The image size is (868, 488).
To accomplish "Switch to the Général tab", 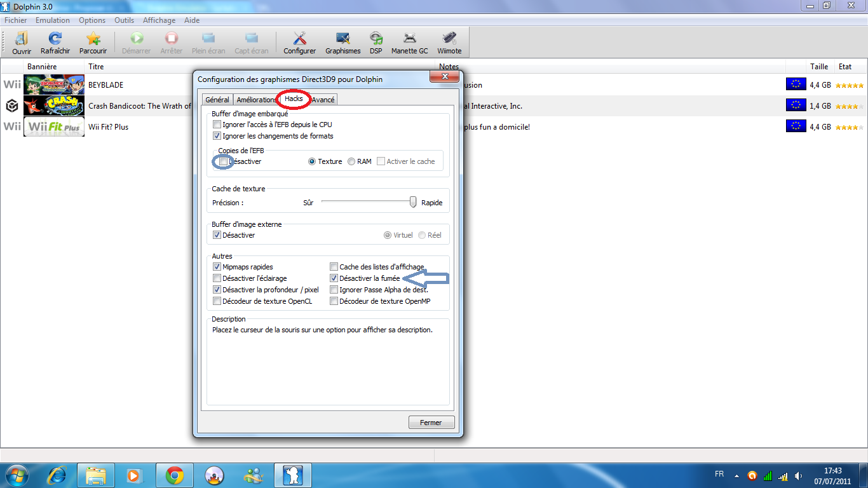I will tap(217, 100).
